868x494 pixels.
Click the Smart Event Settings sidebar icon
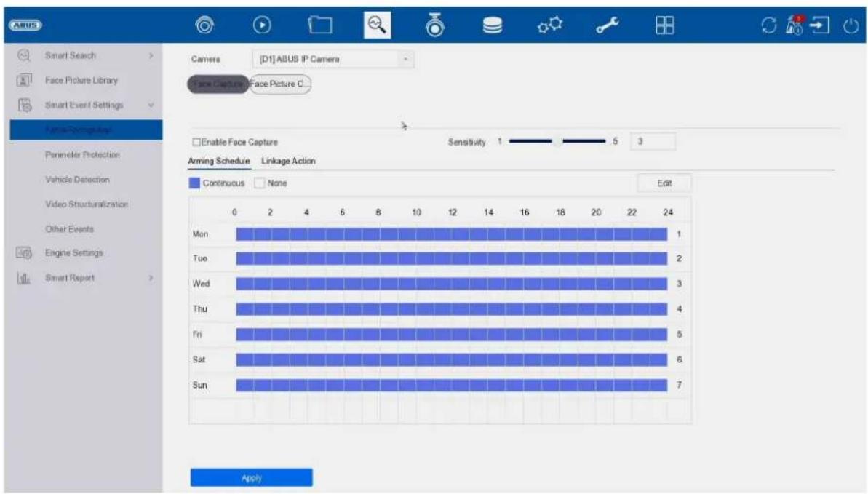tap(24, 105)
